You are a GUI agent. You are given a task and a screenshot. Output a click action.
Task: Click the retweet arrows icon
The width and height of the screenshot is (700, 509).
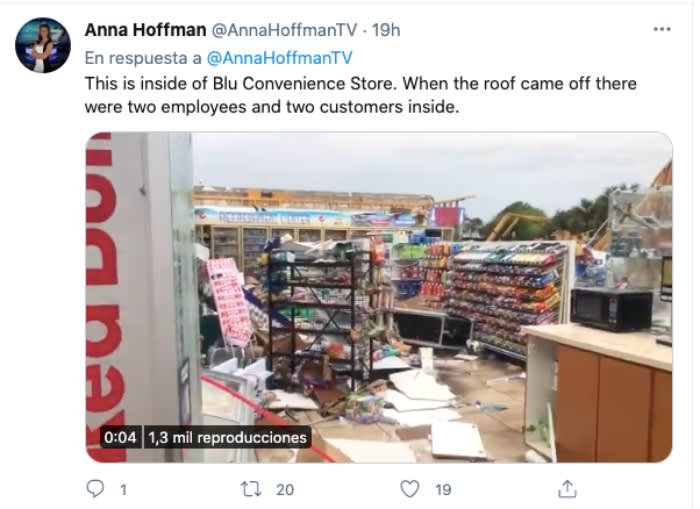coord(251,489)
